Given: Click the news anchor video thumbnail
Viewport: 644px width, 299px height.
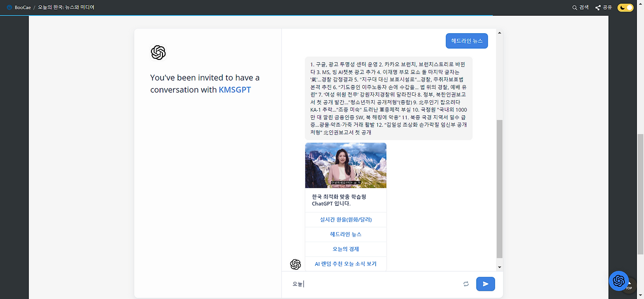Looking at the screenshot, I should pyautogui.click(x=346, y=165).
